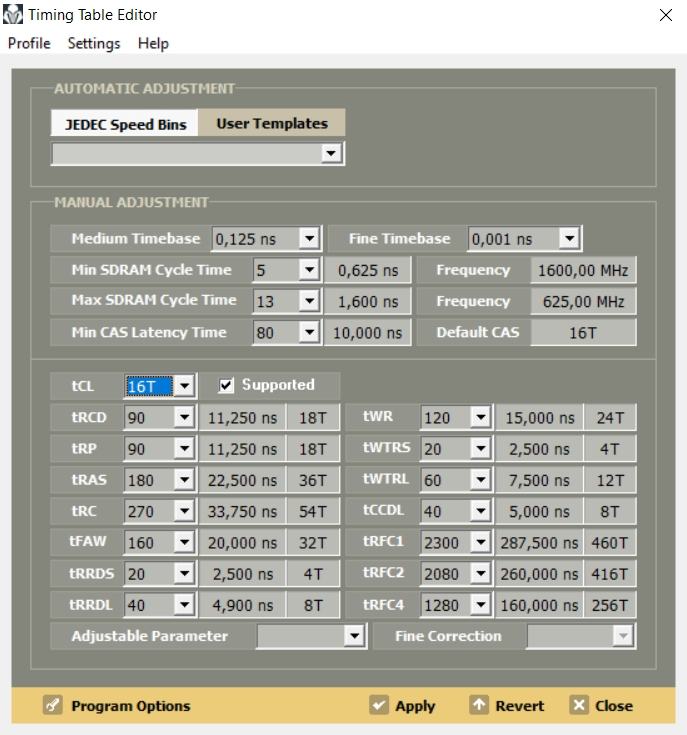687x735 pixels.
Task: Click the tWTRL 12T clock value
Action: [610, 480]
